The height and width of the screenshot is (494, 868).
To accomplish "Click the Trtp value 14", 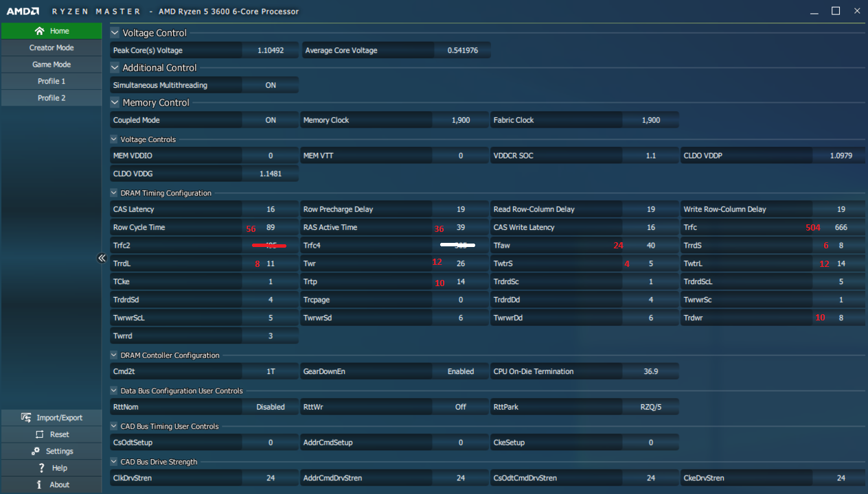I will 461,281.
